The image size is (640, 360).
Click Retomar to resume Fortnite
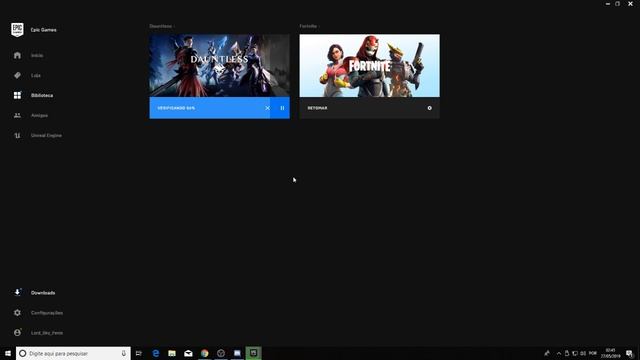[x=318, y=108]
